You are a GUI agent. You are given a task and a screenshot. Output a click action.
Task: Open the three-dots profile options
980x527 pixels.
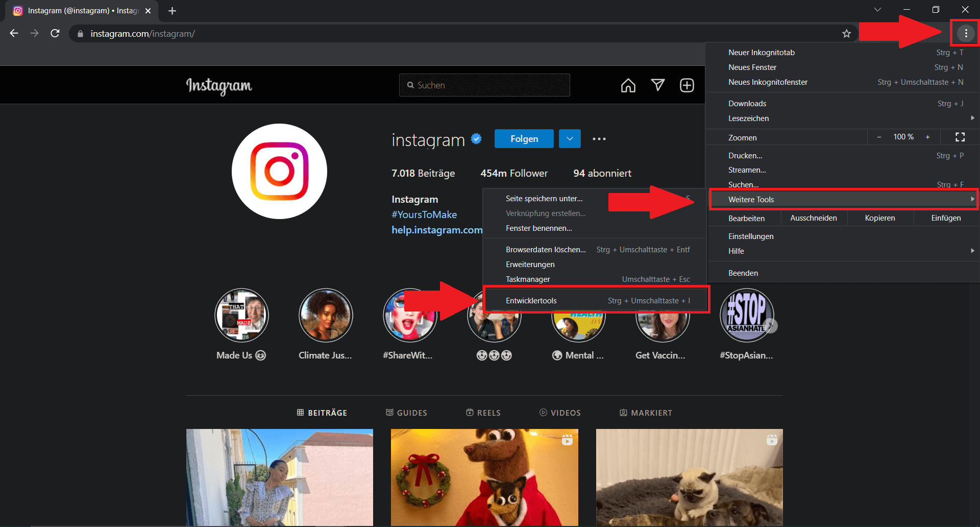(599, 139)
